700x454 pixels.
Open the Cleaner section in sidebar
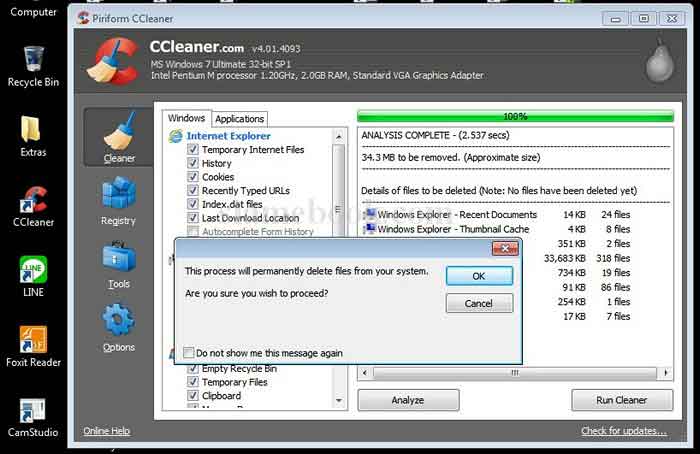pos(118,137)
